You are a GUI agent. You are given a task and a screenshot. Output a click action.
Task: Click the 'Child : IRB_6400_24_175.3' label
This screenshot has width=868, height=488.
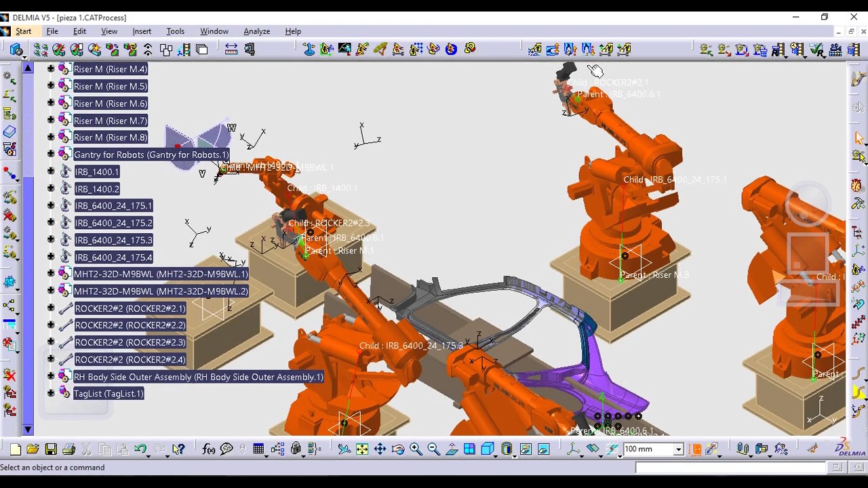click(411, 346)
